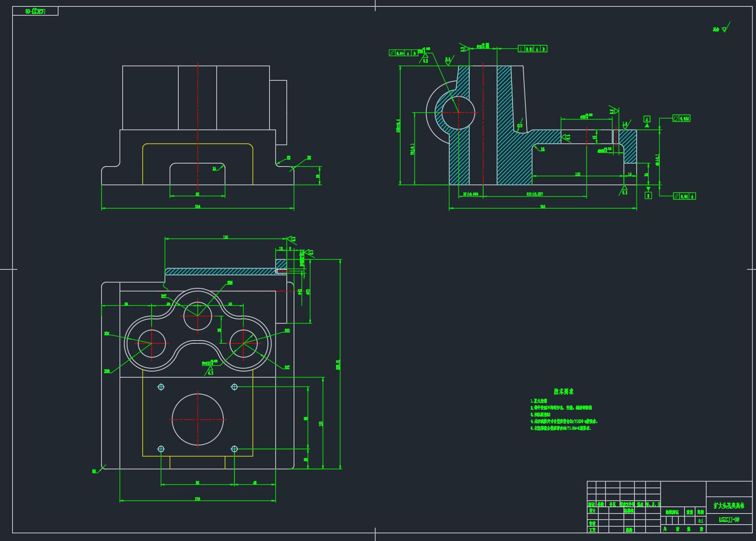Click the 1:1 scale cell in title block
The width and height of the screenshot is (756, 541).
point(700,521)
